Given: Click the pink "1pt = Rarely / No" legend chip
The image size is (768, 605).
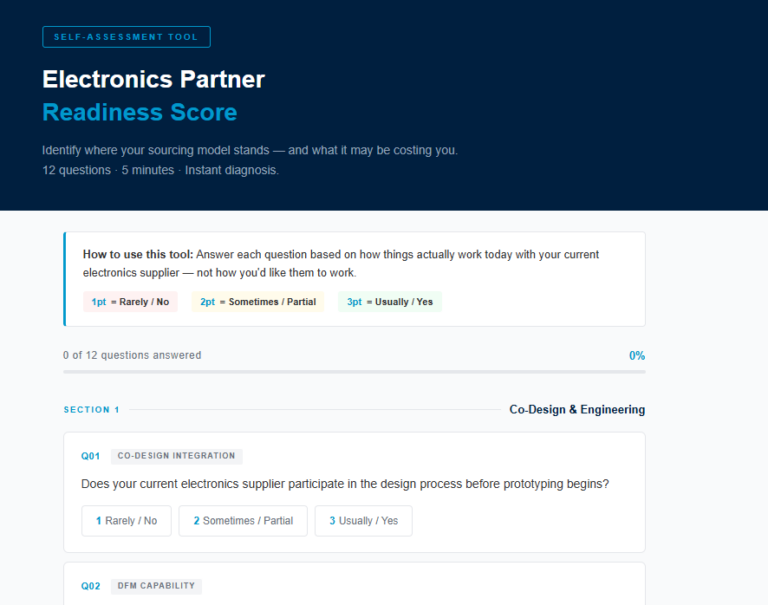Looking at the screenshot, I should (x=130, y=302).
